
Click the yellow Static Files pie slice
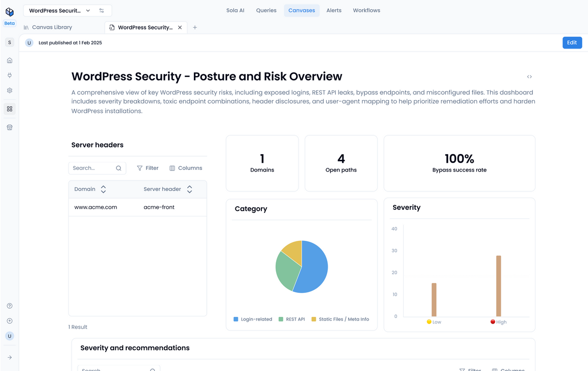[295, 251]
